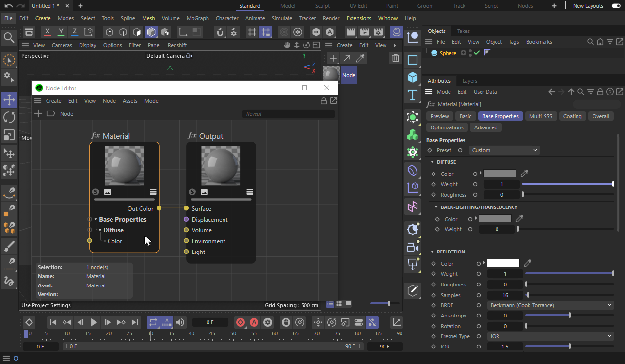
Task: Click the Diffuse Color swatch
Action: 499,174
